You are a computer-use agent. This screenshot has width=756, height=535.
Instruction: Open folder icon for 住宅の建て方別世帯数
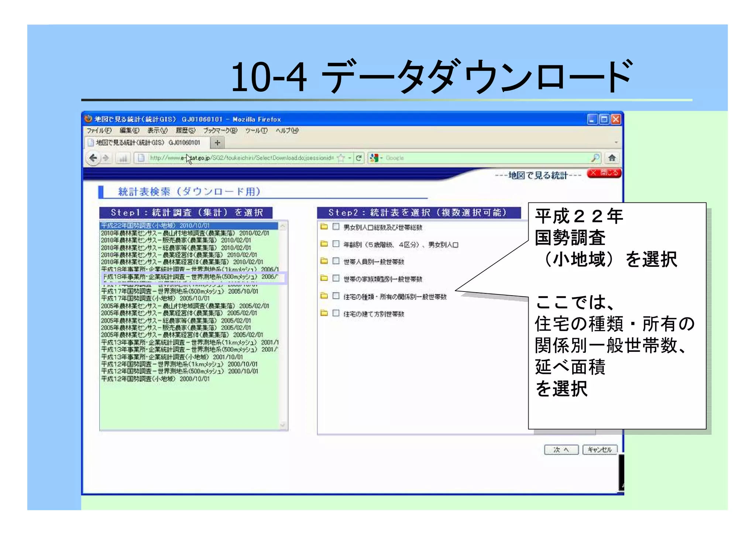(324, 313)
